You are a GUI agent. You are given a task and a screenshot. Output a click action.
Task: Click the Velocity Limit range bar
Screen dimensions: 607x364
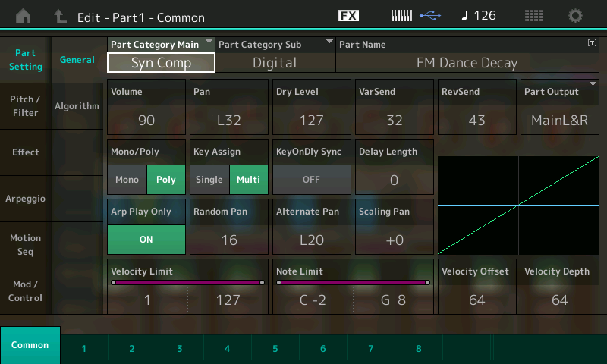(187, 282)
